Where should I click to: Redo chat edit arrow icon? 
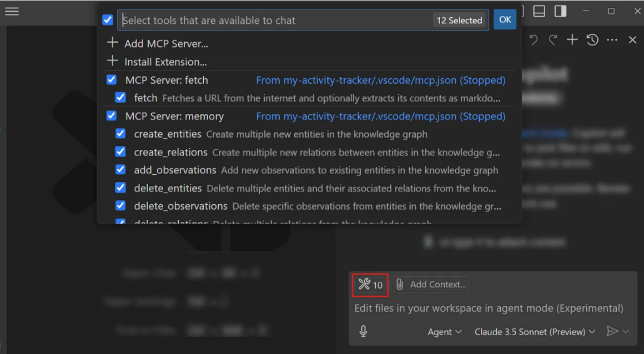553,40
